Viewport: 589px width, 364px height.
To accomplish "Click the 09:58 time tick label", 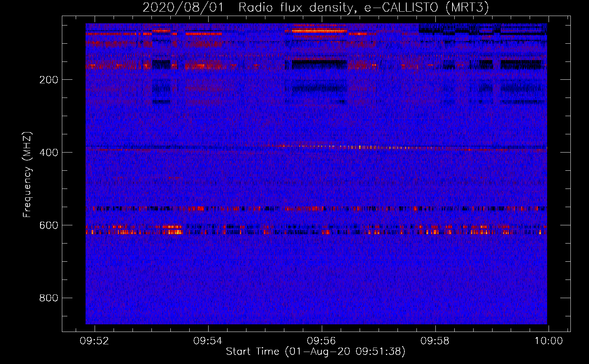I will [x=435, y=341].
